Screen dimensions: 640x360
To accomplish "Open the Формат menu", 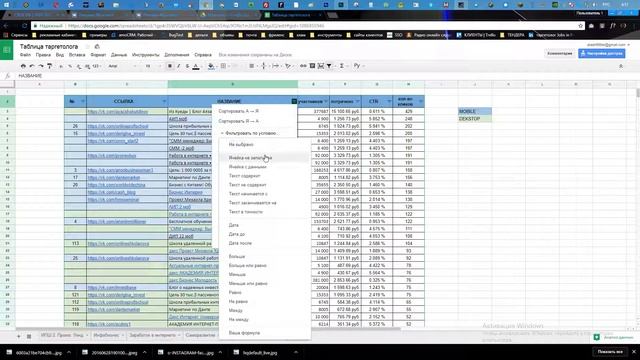I will [x=98, y=55].
